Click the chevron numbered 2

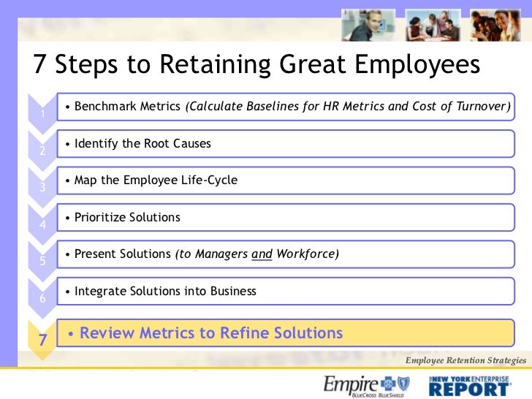point(42,151)
